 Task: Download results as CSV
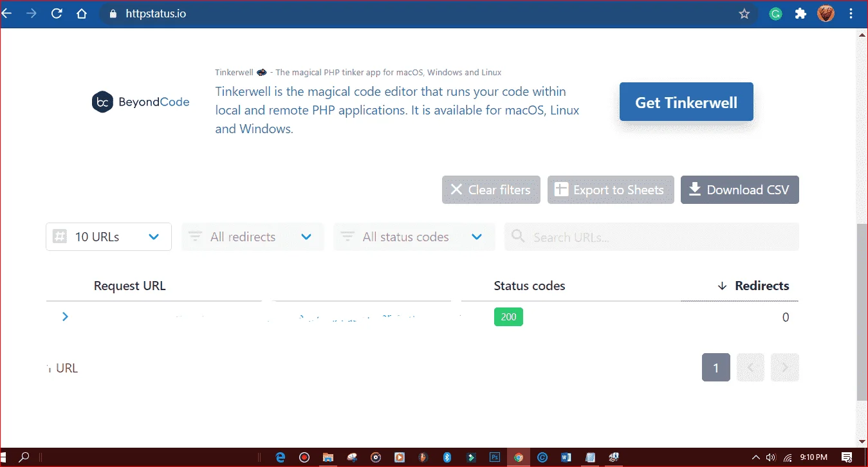[740, 190]
